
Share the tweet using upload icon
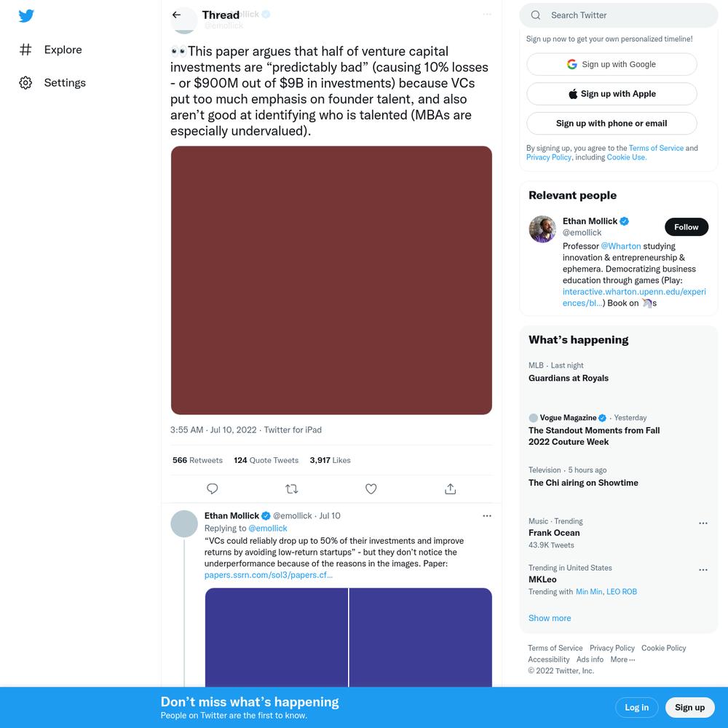point(451,488)
